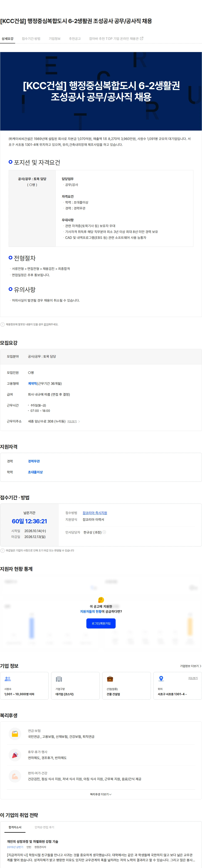Click the info icon beside 마감일 notice
202x868 pixels.
(x=2, y=551)
